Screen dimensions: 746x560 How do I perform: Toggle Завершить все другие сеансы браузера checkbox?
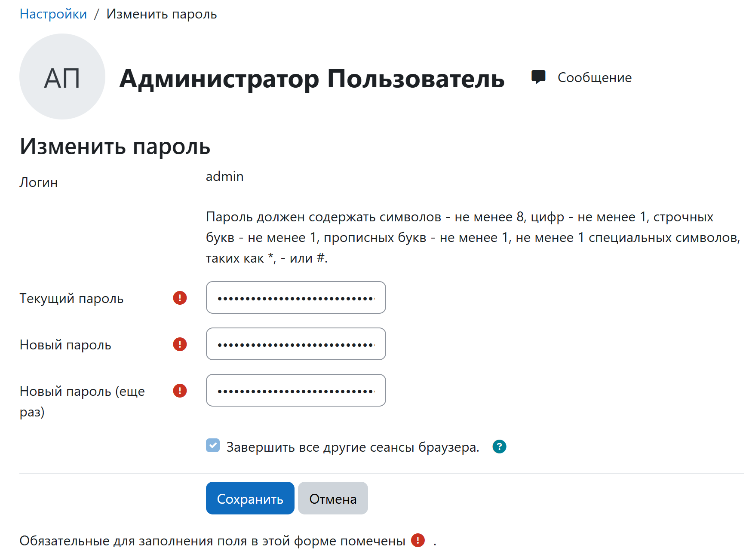click(x=213, y=445)
